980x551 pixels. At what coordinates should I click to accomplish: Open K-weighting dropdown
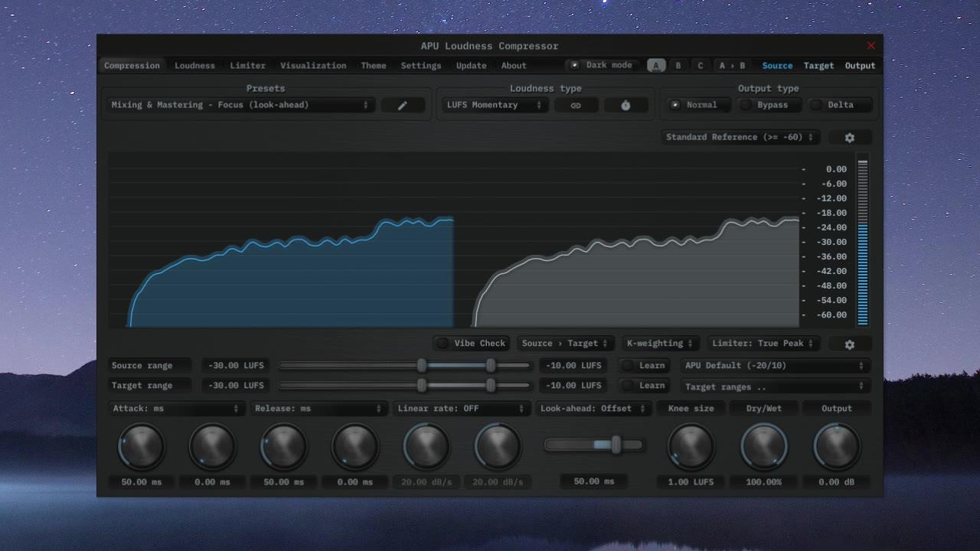pos(659,344)
